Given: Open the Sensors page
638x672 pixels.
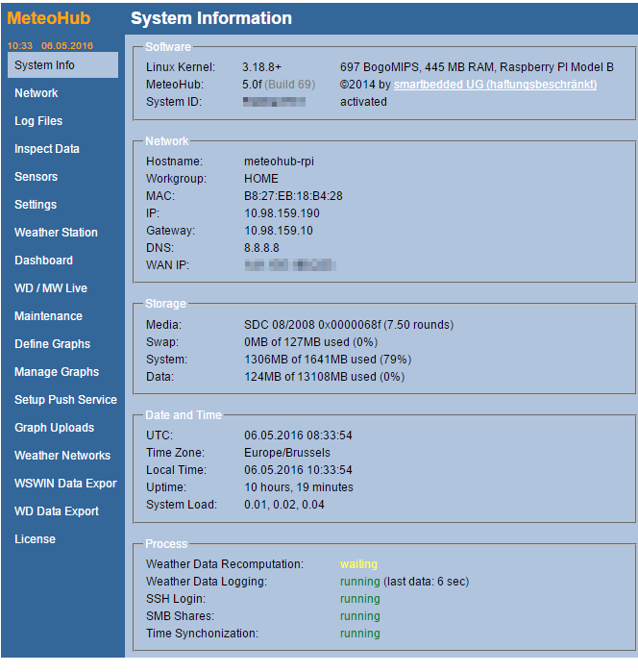Looking at the screenshot, I should click(36, 177).
